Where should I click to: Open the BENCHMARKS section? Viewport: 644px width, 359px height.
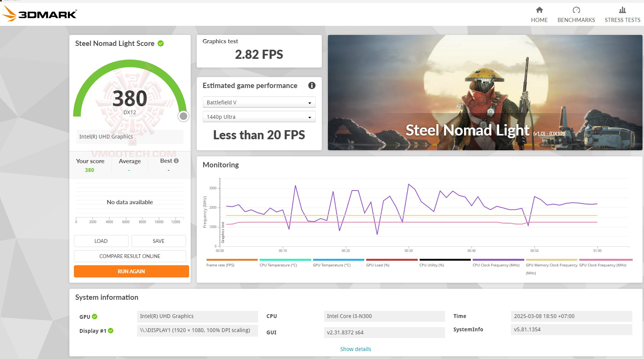[576, 15]
